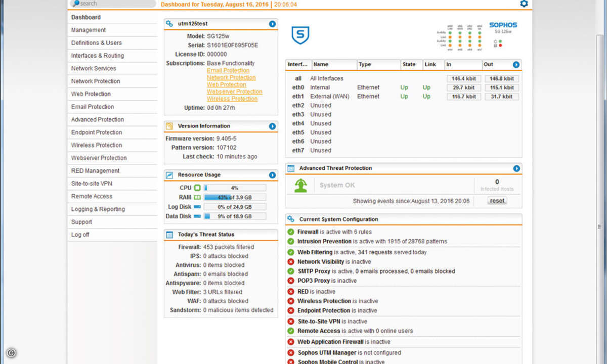Click red X icon beside POP3 Proxy
The image size is (607, 364).
291,281
